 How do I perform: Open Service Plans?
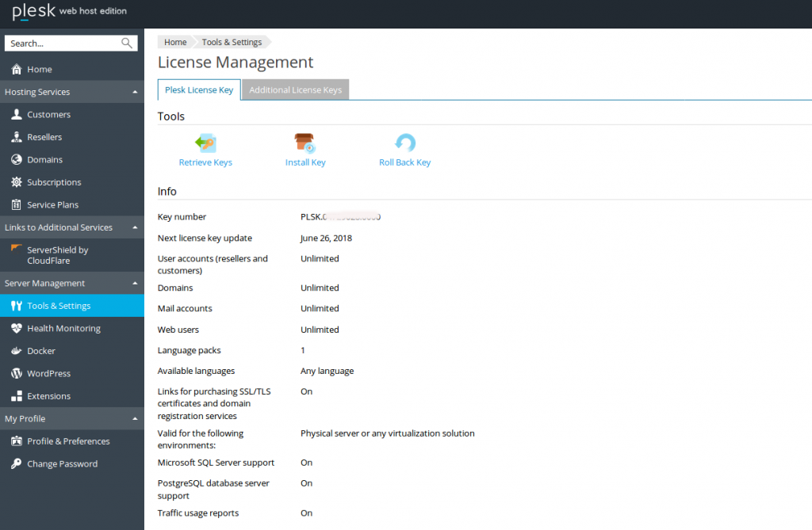[x=51, y=204]
